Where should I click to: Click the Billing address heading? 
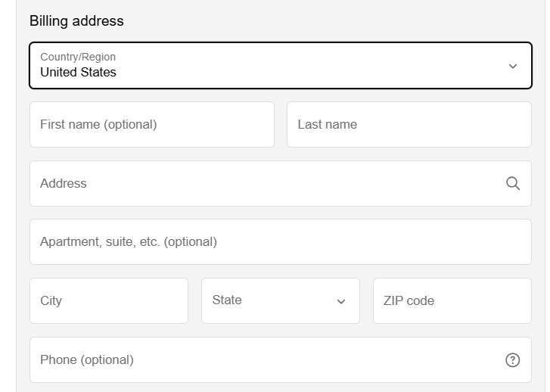pos(76,21)
